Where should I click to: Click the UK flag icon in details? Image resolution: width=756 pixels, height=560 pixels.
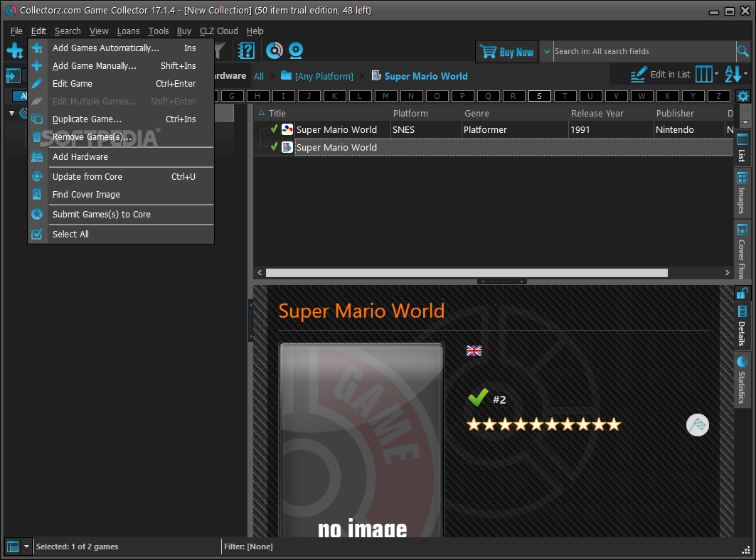click(474, 351)
